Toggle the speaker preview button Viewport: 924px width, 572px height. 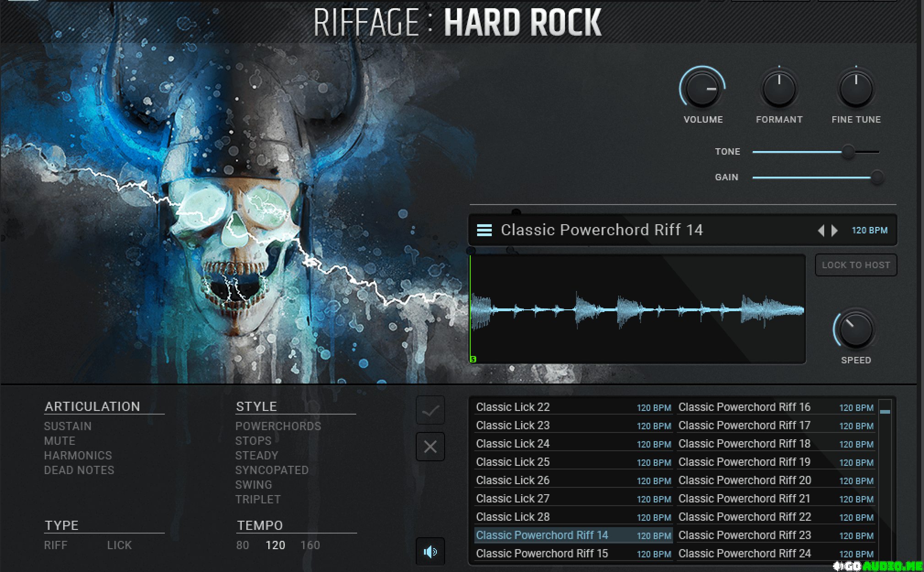[430, 551]
